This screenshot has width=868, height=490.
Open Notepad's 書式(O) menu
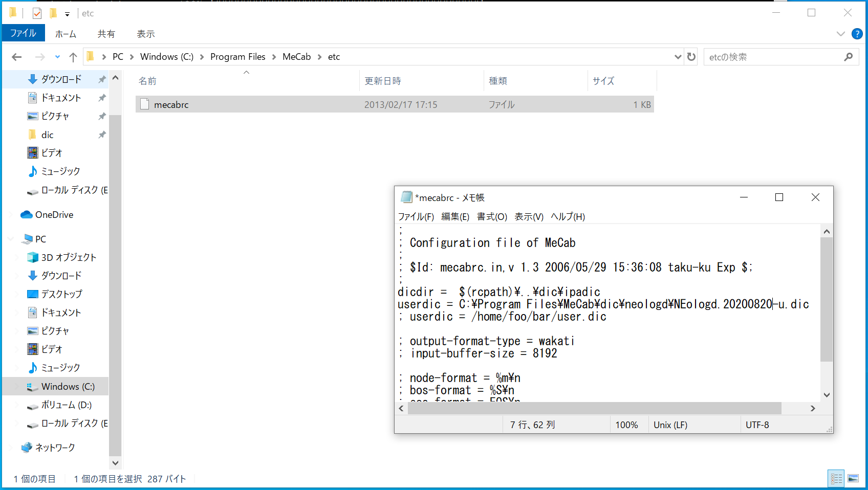click(491, 217)
